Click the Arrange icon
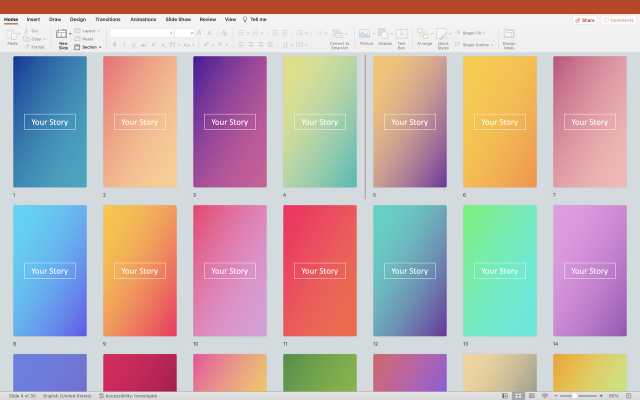This screenshot has height=400, width=640. coord(425,34)
